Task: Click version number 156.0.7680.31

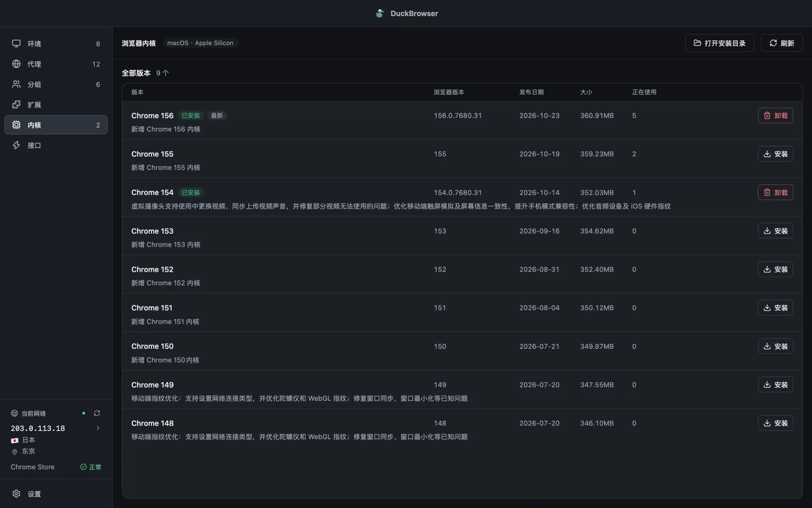Action: pos(458,116)
